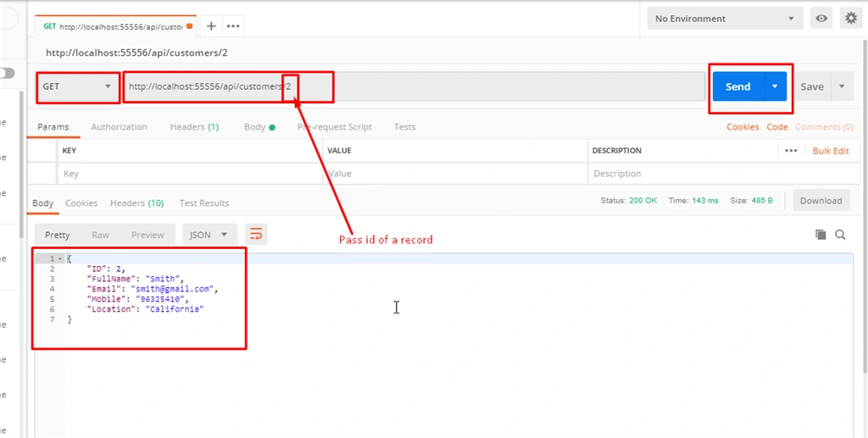Collapse JSON object at line 1
This screenshot has width=868, height=438.
pos(60,259)
